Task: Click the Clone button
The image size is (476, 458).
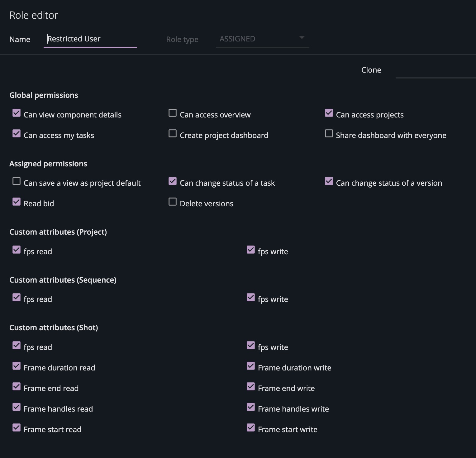Action: (371, 70)
